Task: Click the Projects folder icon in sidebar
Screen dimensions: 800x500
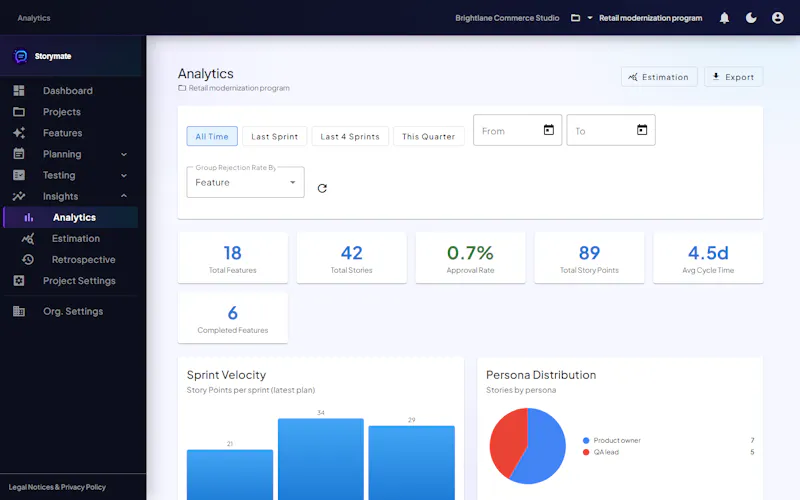Action: [19, 112]
